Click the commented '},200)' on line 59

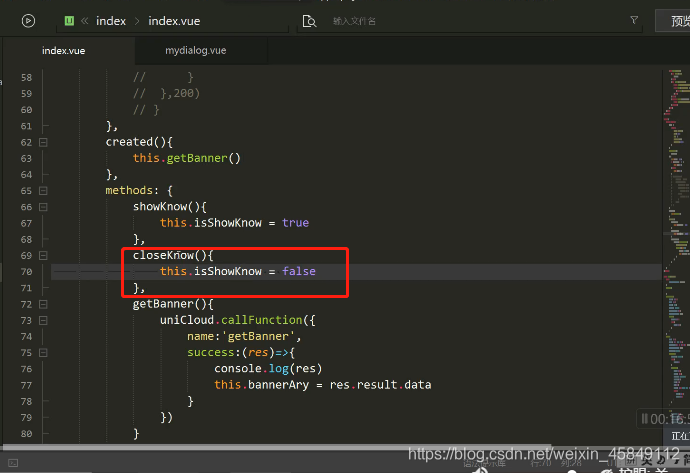(x=180, y=93)
